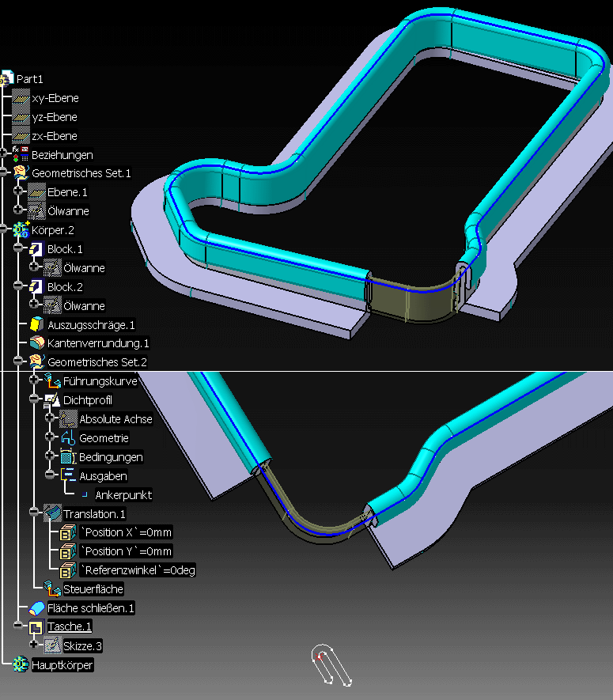Expand the Skizze.3 node
The width and height of the screenshot is (613, 700).
34,644
